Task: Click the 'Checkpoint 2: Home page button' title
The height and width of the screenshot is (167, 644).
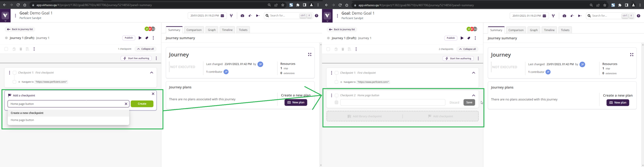Action: tap(360, 96)
